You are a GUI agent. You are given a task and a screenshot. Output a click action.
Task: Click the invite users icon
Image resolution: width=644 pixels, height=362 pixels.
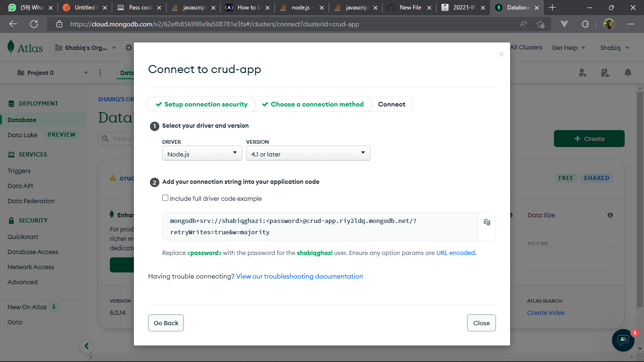tap(583, 72)
